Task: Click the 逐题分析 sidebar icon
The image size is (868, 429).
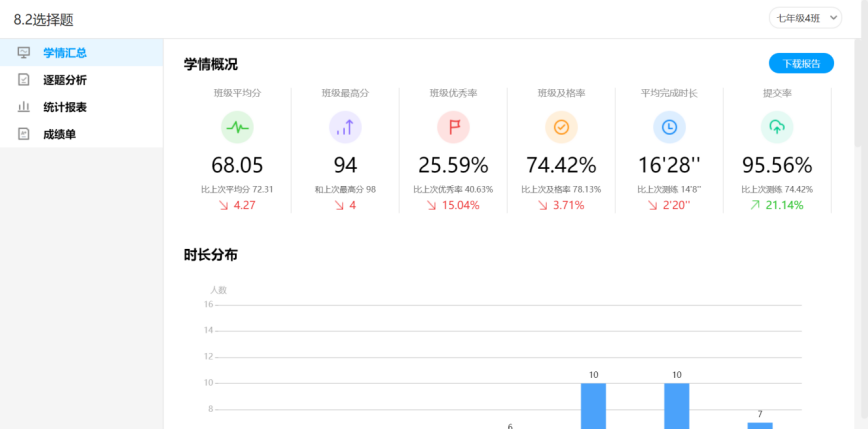Action: pos(24,80)
